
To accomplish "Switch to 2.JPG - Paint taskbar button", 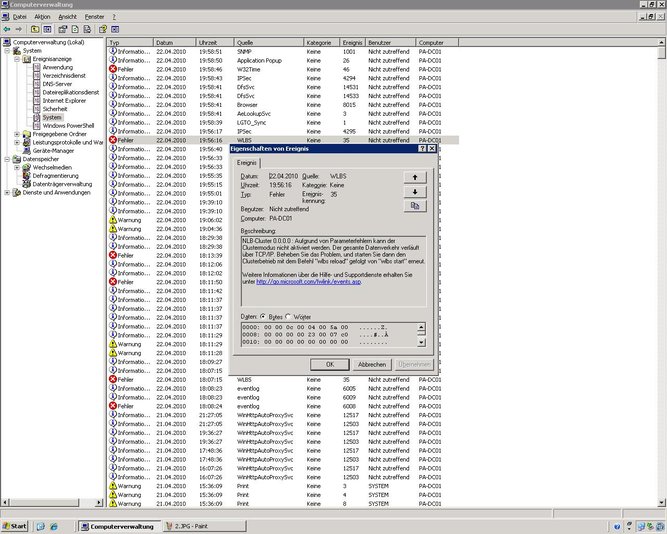I will [205, 526].
